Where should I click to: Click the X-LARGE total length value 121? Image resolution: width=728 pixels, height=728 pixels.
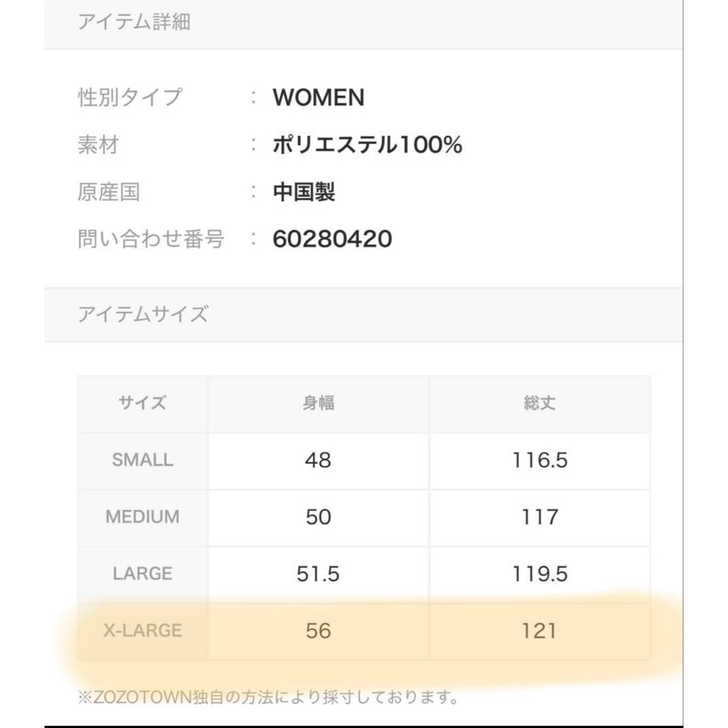coord(540,631)
